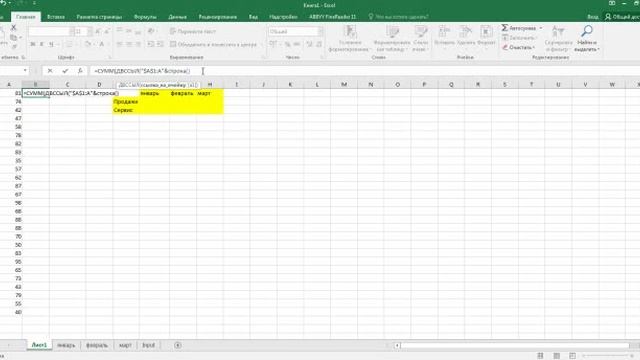This screenshot has width=640, height=360.
Task: Open ABBYY FineReader 11 tab
Action: click(332, 17)
